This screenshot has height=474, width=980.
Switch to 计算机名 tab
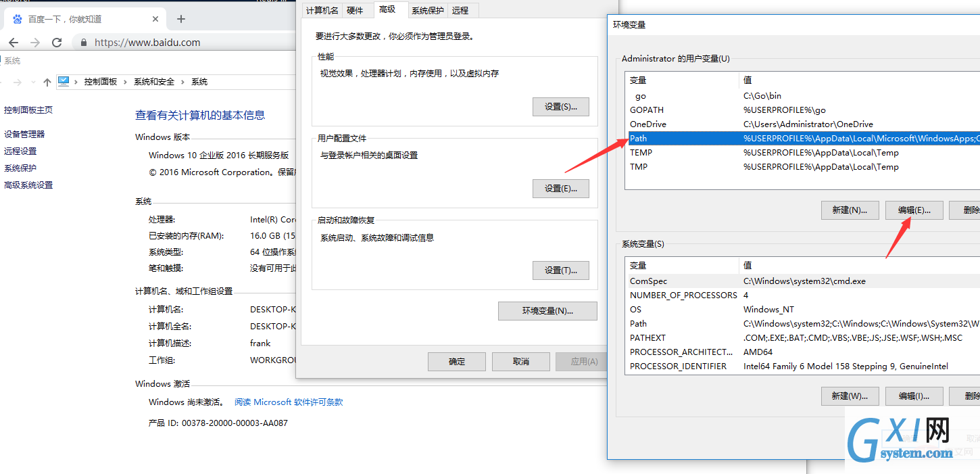322,10
